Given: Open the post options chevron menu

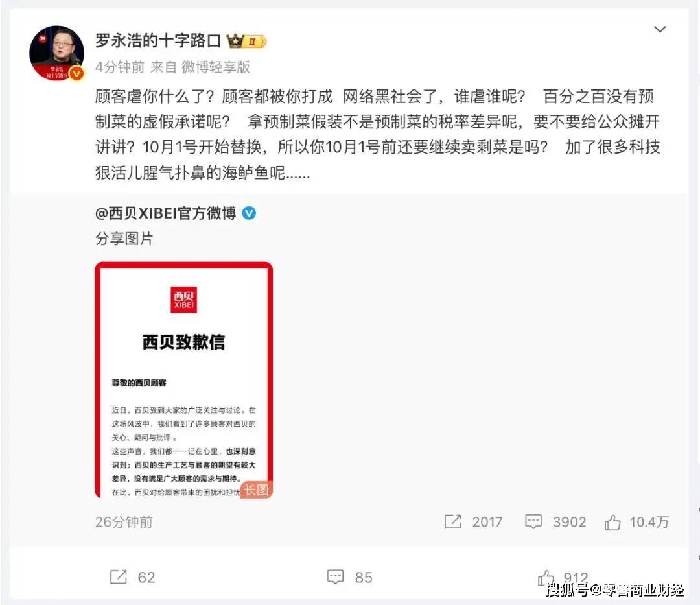Looking at the screenshot, I should (x=659, y=29).
